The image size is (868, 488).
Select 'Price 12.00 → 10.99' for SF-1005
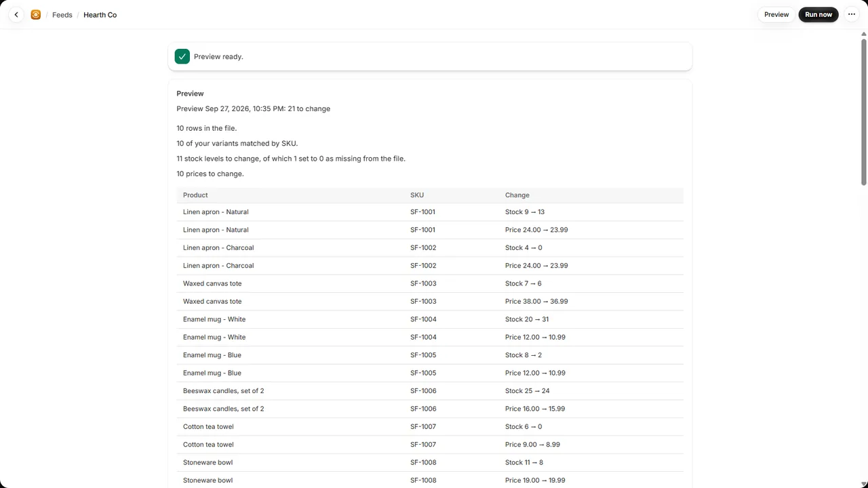535,373
